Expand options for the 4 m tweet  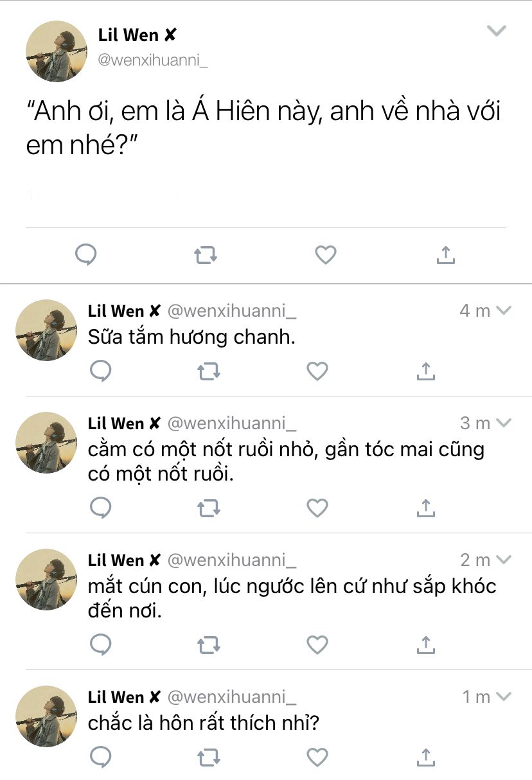tap(504, 311)
